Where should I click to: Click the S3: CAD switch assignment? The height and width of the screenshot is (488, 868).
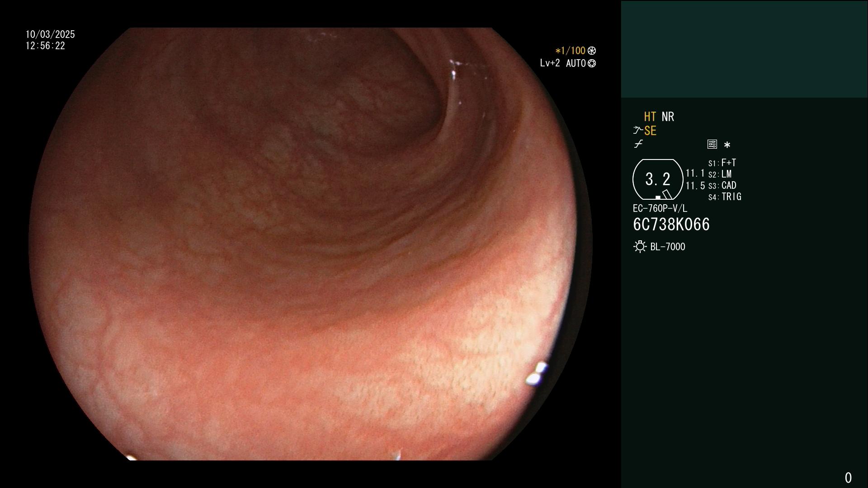pyautogui.click(x=722, y=185)
